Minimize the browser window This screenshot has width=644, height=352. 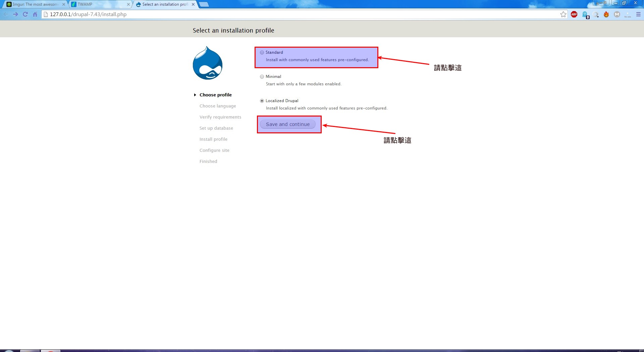tap(615, 3)
